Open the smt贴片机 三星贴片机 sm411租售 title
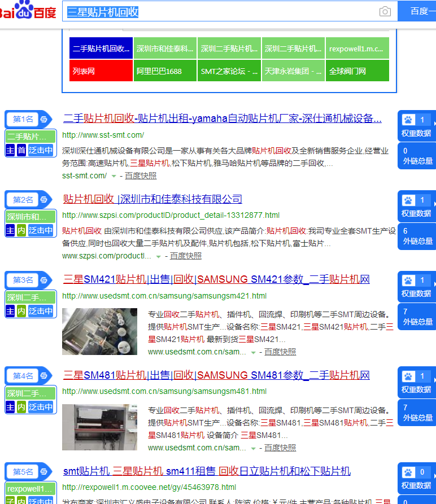The height and width of the screenshot is (504, 436). pos(207,471)
